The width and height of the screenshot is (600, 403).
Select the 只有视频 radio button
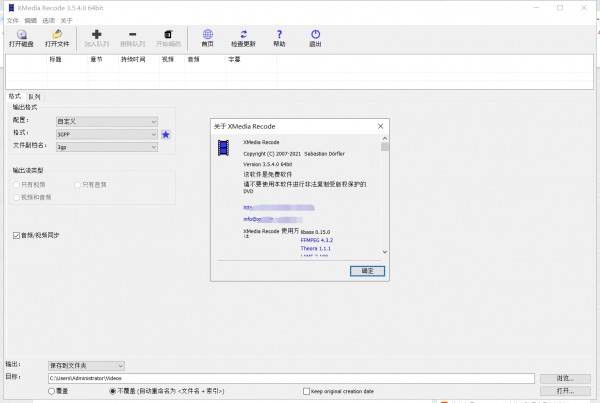16,185
